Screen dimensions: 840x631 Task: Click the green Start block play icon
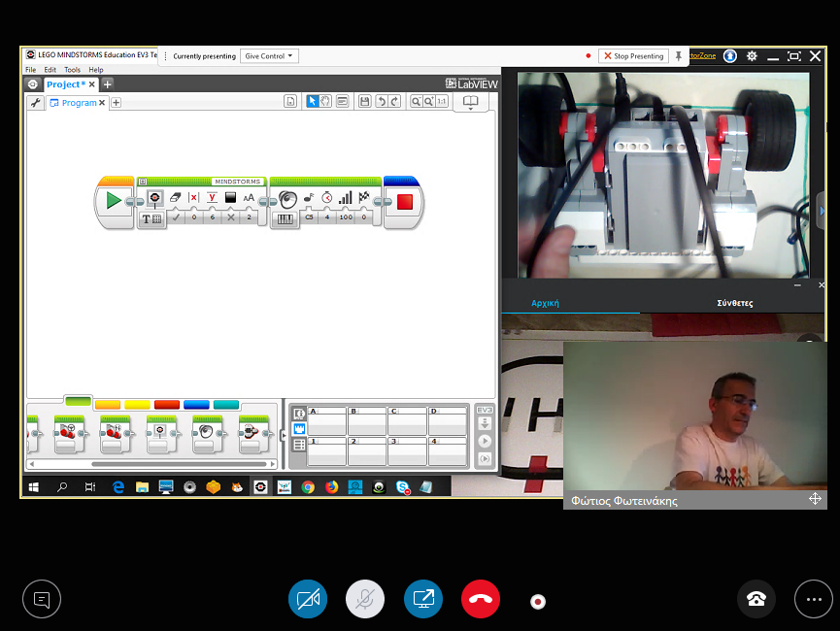point(114,201)
